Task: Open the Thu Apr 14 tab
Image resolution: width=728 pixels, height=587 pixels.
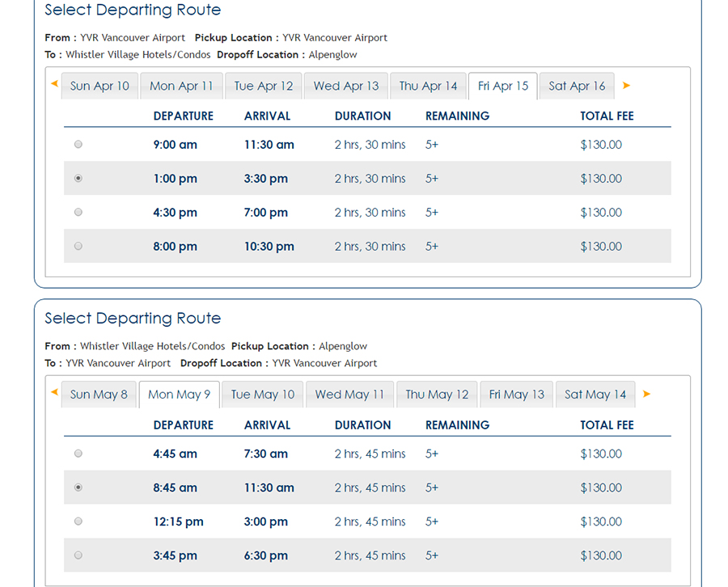Action: [x=428, y=86]
